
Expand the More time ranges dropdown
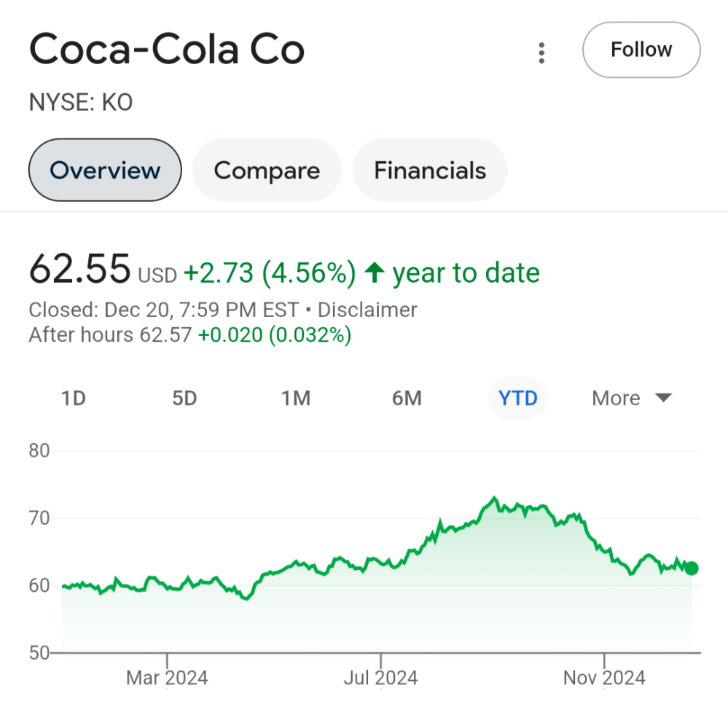616,398
